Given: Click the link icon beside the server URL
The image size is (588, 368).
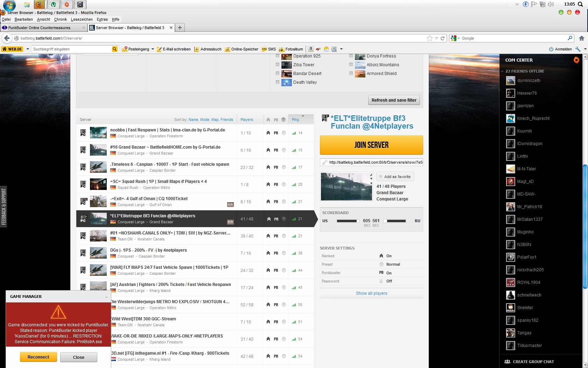Looking at the screenshot, I should click(x=324, y=162).
